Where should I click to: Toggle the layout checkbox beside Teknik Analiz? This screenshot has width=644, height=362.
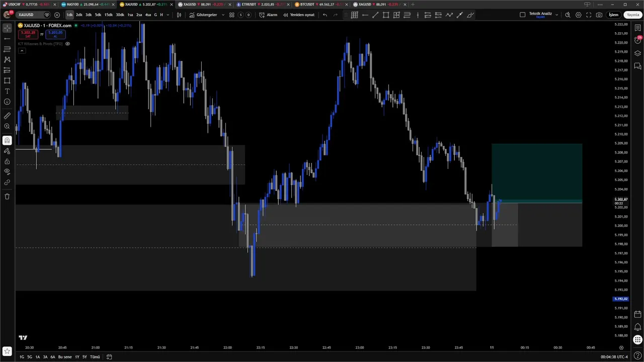[522, 15]
